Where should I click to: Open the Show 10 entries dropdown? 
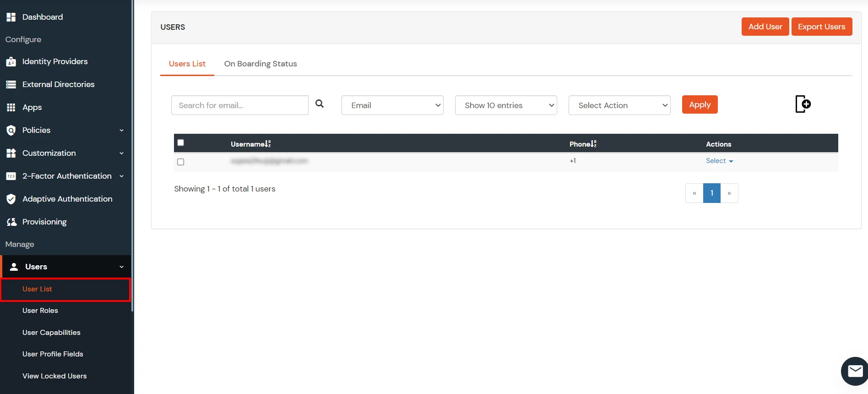(x=506, y=105)
